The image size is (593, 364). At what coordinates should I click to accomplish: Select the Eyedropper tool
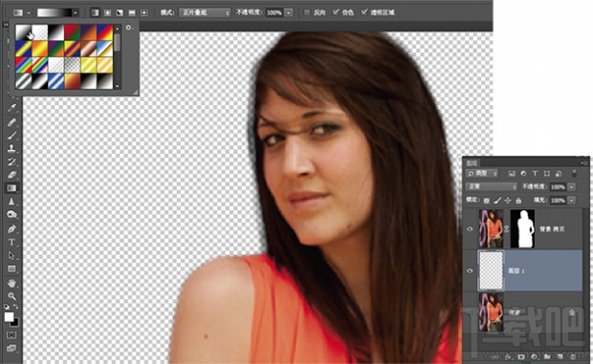pyautogui.click(x=11, y=108)
